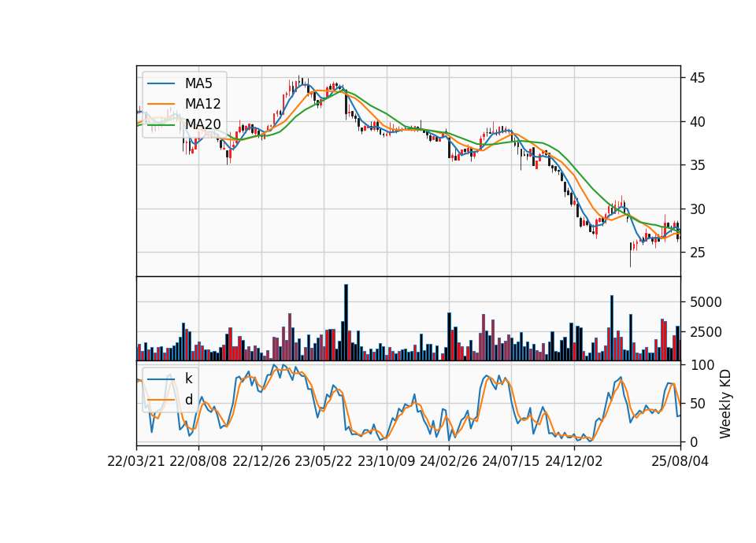The height and width of the screenshot is (543, 756).
Task: Click the MA5 legend label
Action: 198,83
